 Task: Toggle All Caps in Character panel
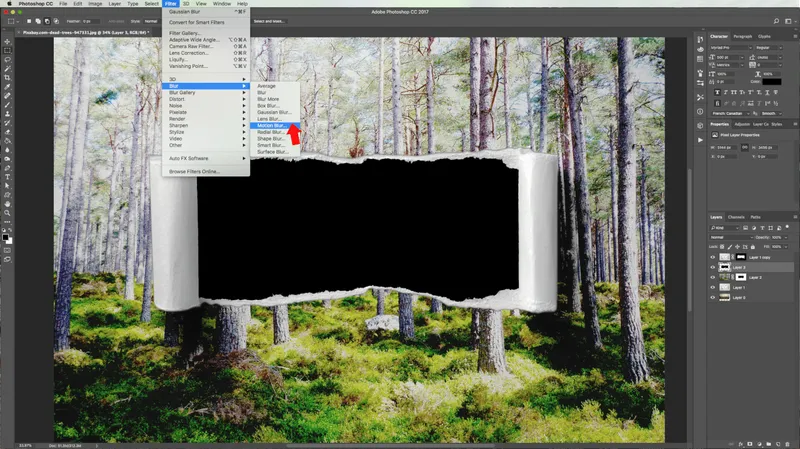pyautogui.click(x=734, y=92)
